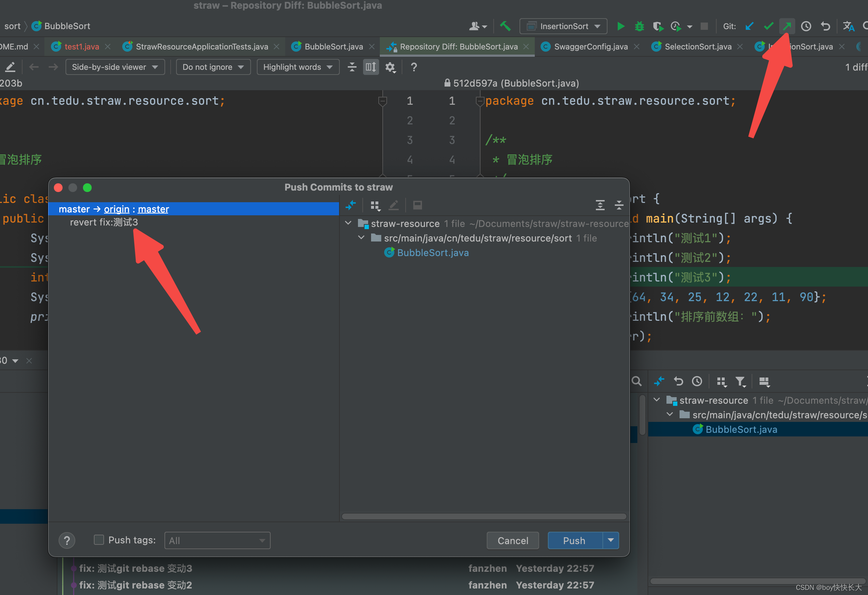This screenshot has height=595, width=868.
Task: Open the user account icon dropdown
Action: click(478, 26)
